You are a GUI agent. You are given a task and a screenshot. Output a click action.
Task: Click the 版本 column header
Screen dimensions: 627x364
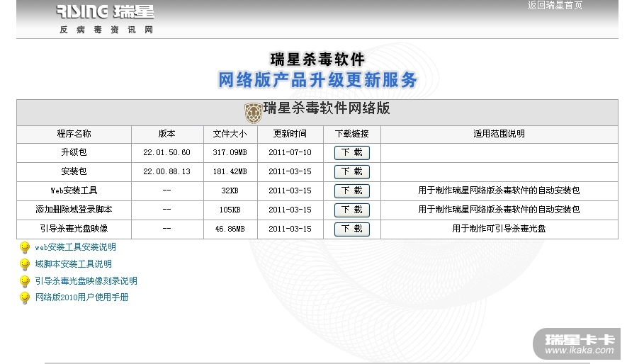pos(166,134)
